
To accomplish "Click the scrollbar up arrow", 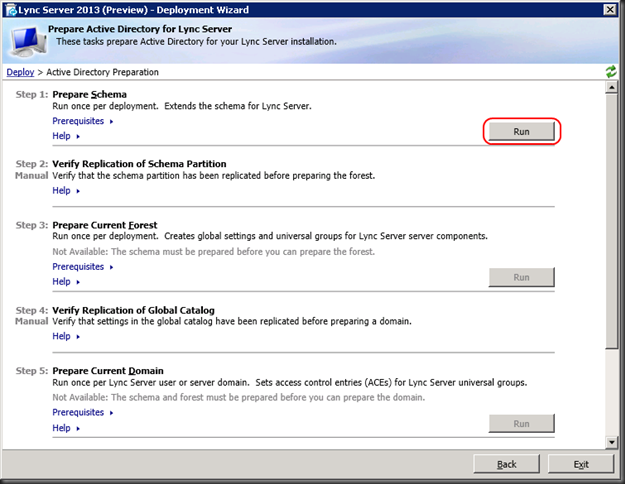I will tap(611, 87).
